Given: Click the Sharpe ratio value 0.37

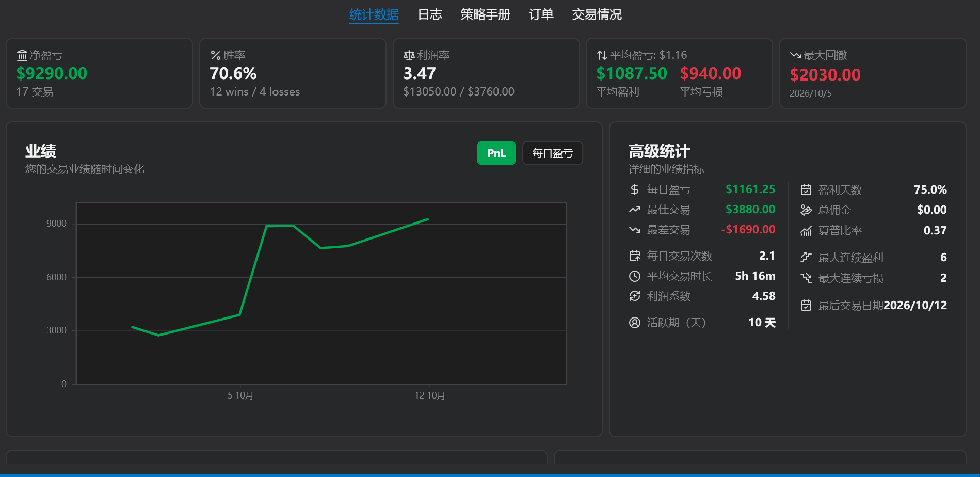Looking at the screenshot, I should coord(935,231).
